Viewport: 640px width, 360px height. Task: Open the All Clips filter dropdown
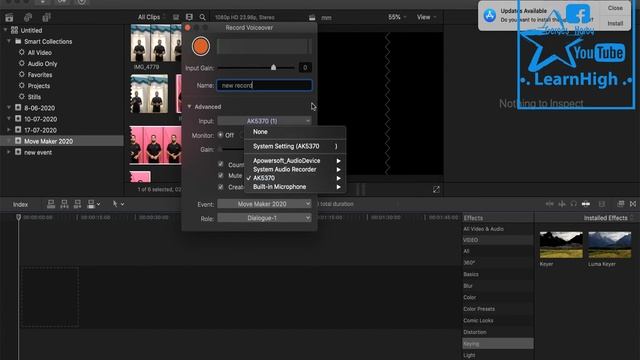[151, 17]
